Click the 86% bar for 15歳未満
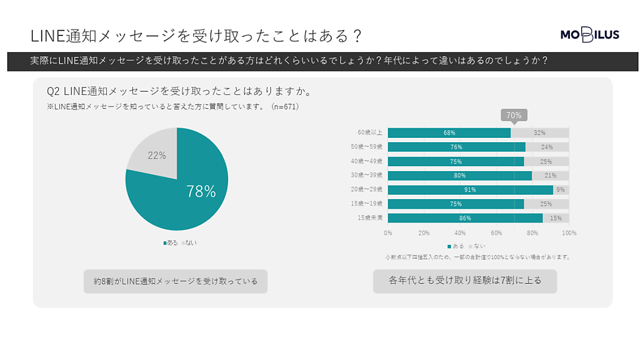This screenshot has width=644, height=338. (465, 218)
